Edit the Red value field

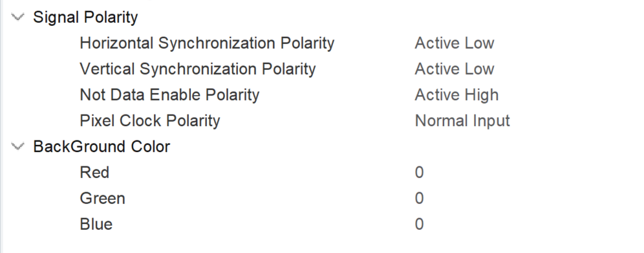tap(419, 173)
